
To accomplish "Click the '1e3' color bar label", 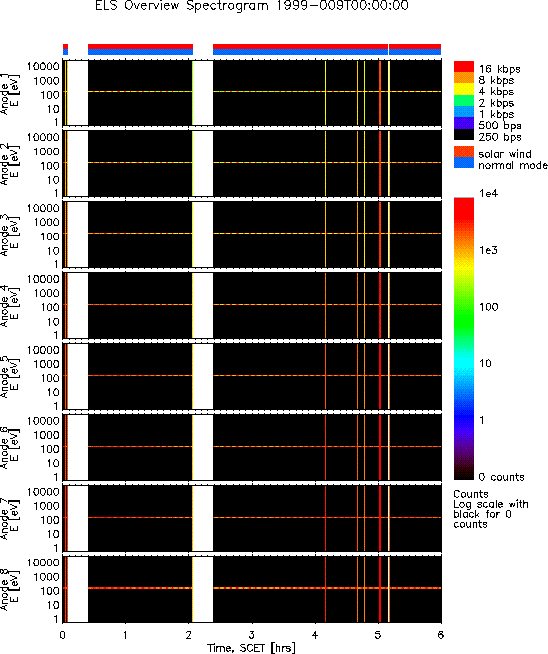I will (x=488, y=250).
